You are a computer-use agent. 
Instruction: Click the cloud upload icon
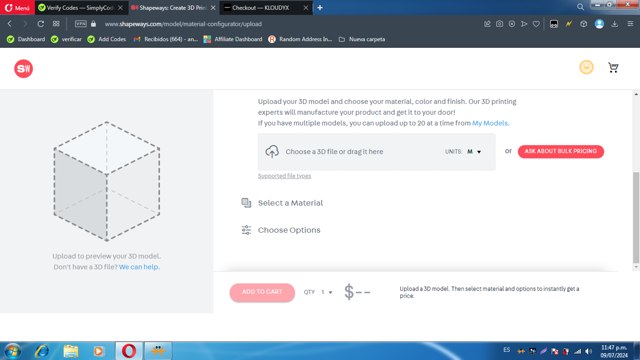point(272,151)
